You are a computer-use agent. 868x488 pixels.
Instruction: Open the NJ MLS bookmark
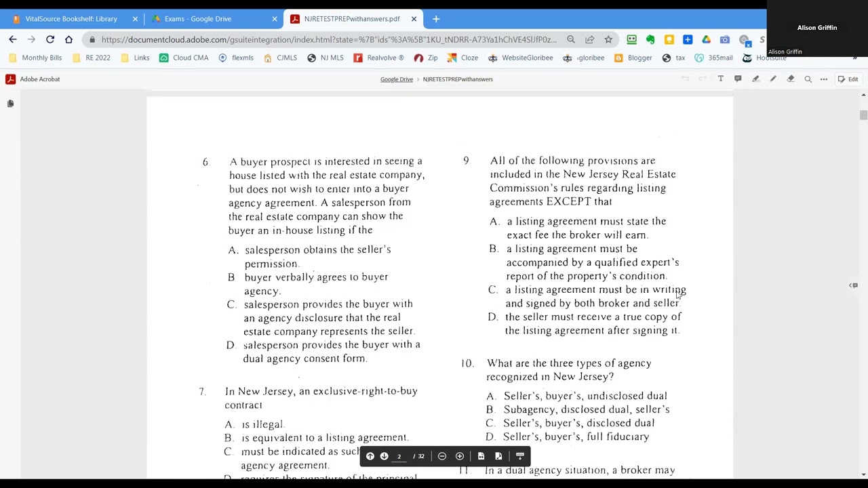pos(325,58)
